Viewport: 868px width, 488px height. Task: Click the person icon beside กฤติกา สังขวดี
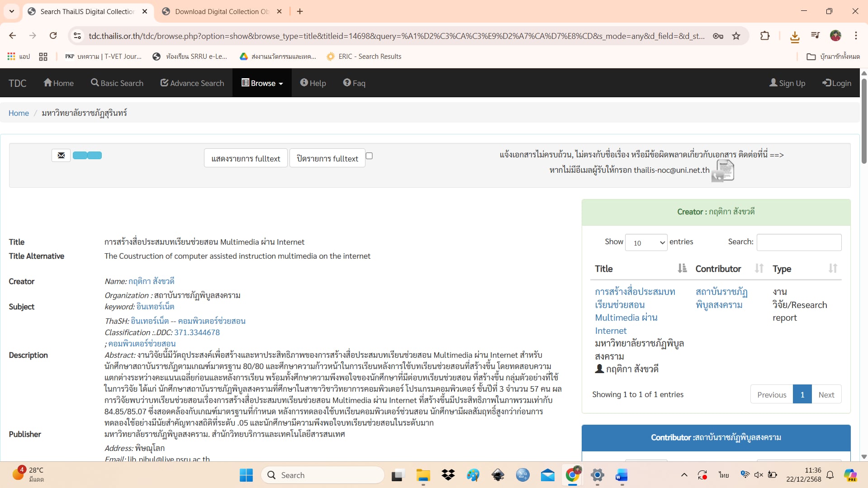click(599, 369)
